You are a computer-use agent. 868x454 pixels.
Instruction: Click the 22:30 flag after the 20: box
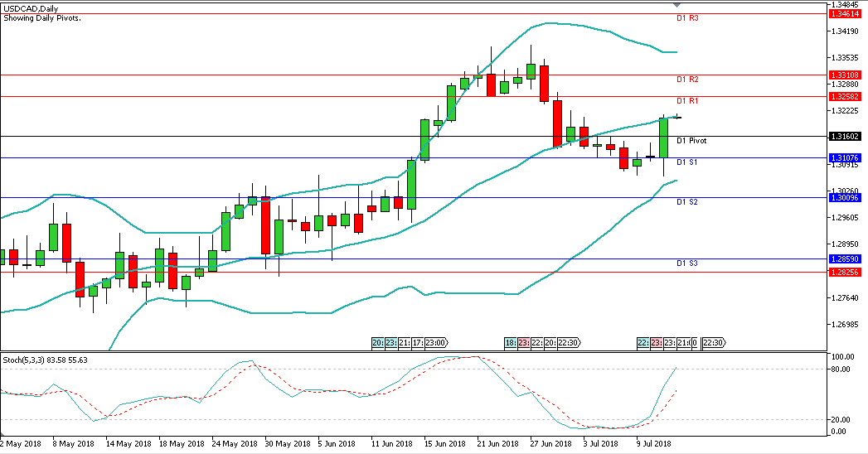point(568,343)
